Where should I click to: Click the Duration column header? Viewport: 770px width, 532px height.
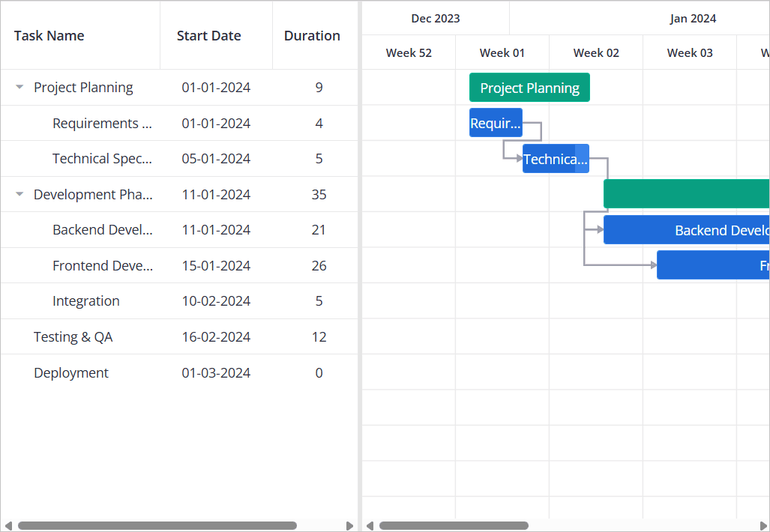[x=312, y=36]
